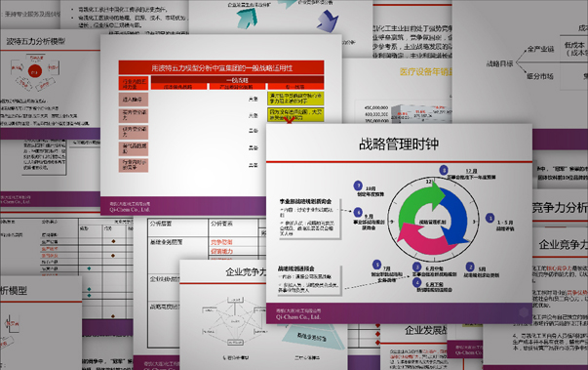Open the 波特五力分析模型 slide thumbnail
Screen dimensions: 588x370
coord(36,41)
